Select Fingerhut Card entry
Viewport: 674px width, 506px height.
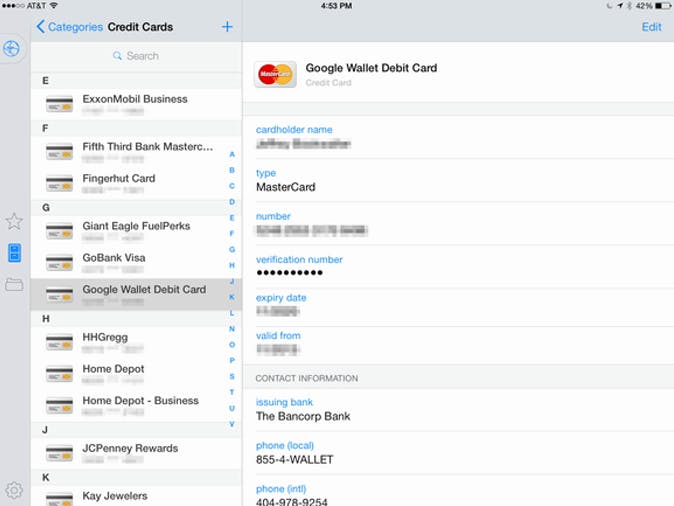coord(136,184)
